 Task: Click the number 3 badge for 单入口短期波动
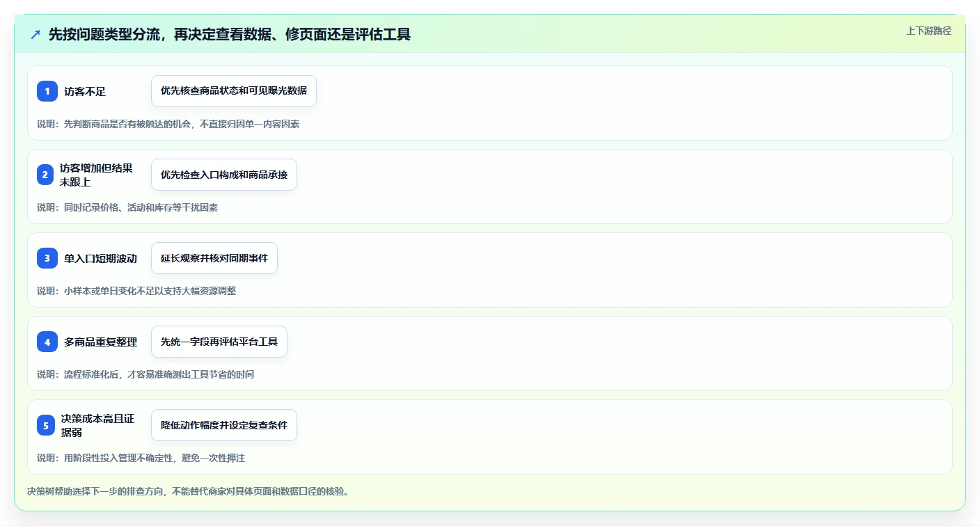point(47,258)
